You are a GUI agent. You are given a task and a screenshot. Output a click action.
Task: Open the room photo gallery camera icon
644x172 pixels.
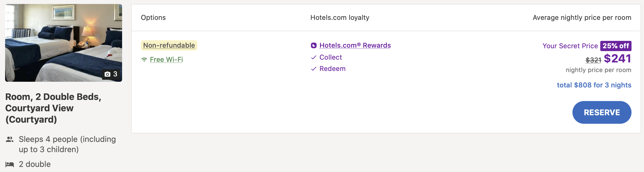point(107,74)
